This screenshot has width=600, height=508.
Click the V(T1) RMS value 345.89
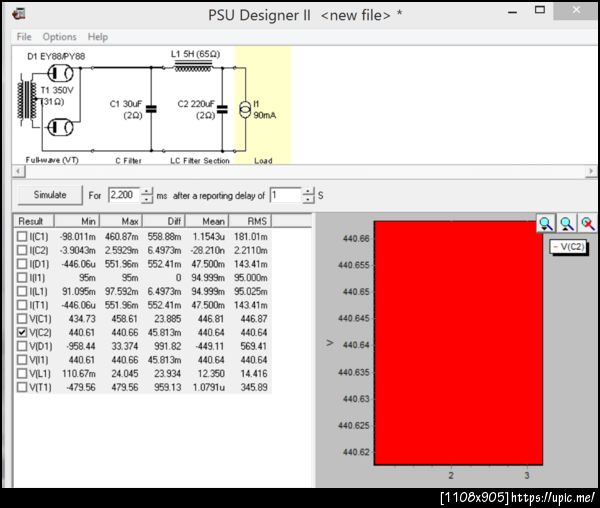coord(254,388)
